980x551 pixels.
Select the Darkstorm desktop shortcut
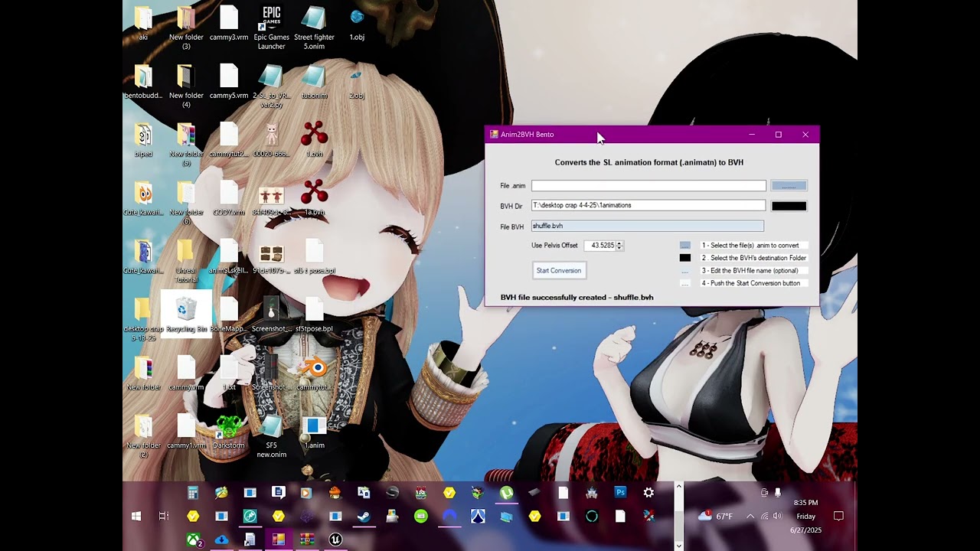229,432
